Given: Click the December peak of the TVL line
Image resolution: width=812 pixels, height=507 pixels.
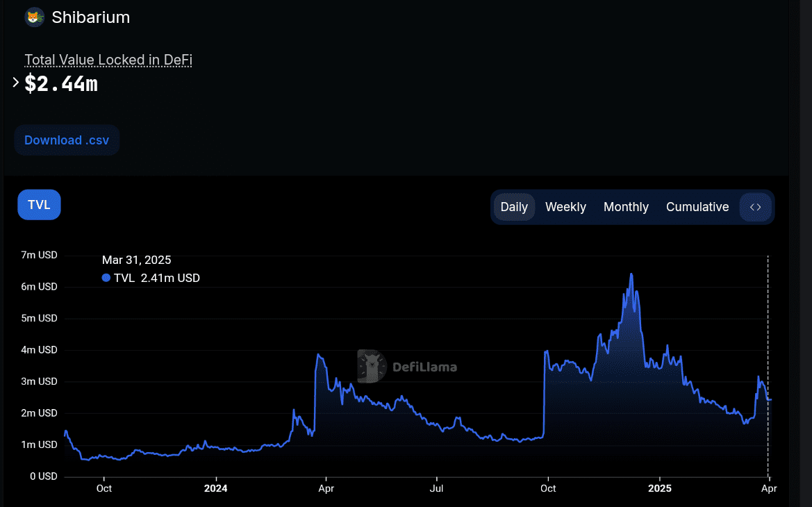Looking at the screenshot, I should point(631,274).
